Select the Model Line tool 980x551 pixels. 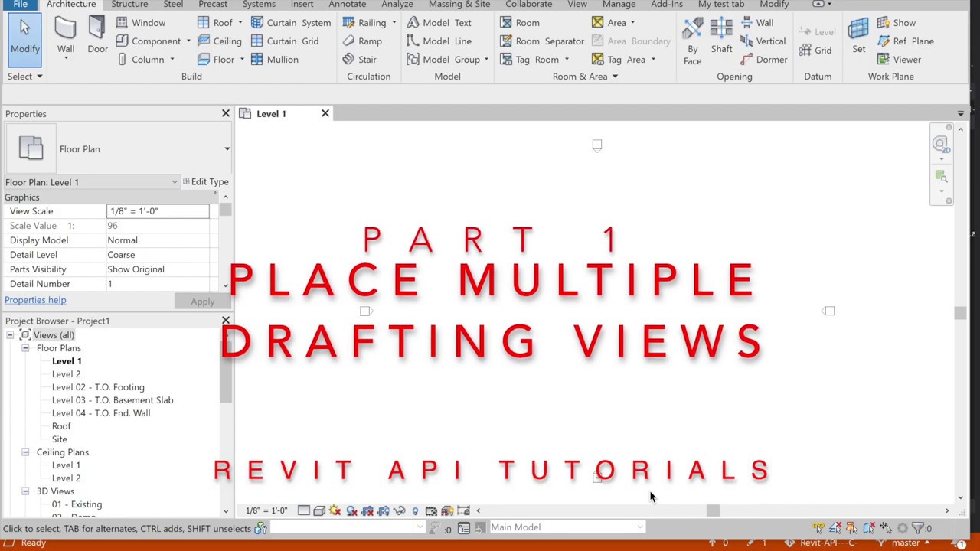(439, 41)
